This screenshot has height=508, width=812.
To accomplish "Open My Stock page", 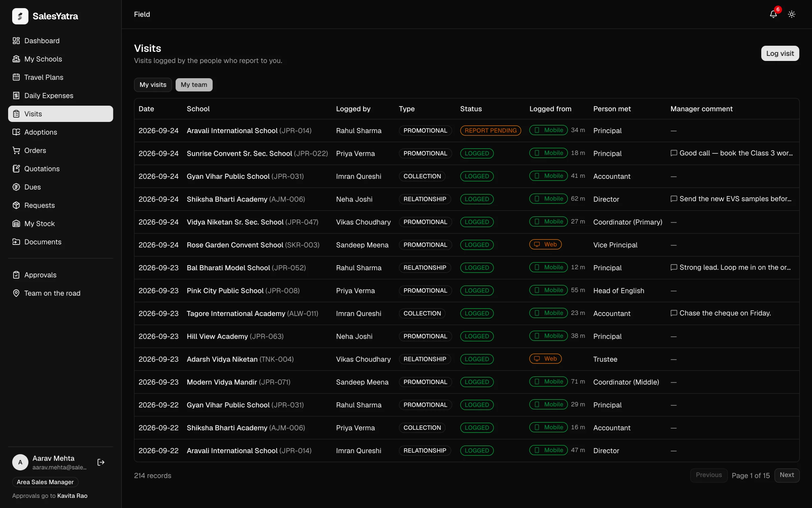I will pos(61,224).
